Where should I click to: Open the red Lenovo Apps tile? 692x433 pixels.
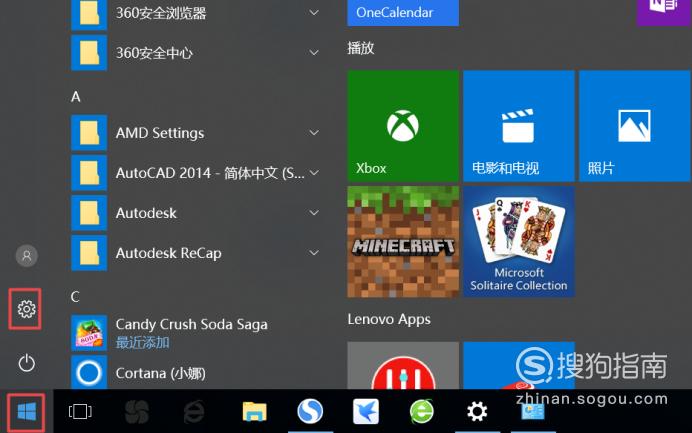pos(403,365)
